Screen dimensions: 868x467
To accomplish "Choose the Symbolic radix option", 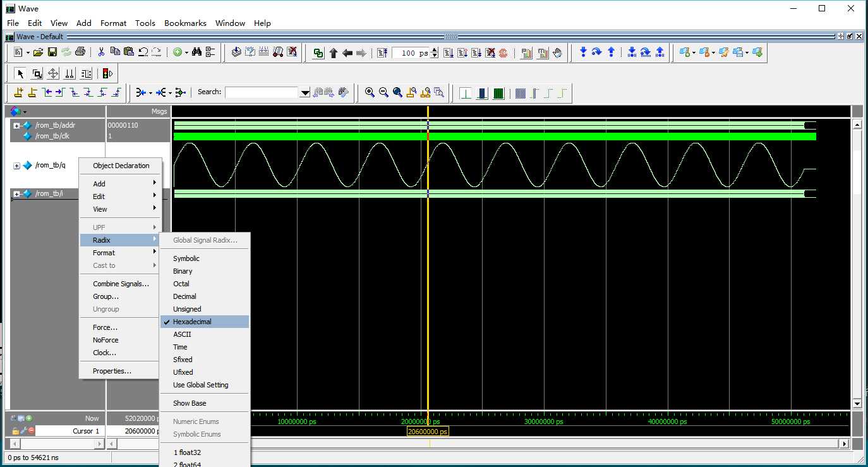I will 205,258.
